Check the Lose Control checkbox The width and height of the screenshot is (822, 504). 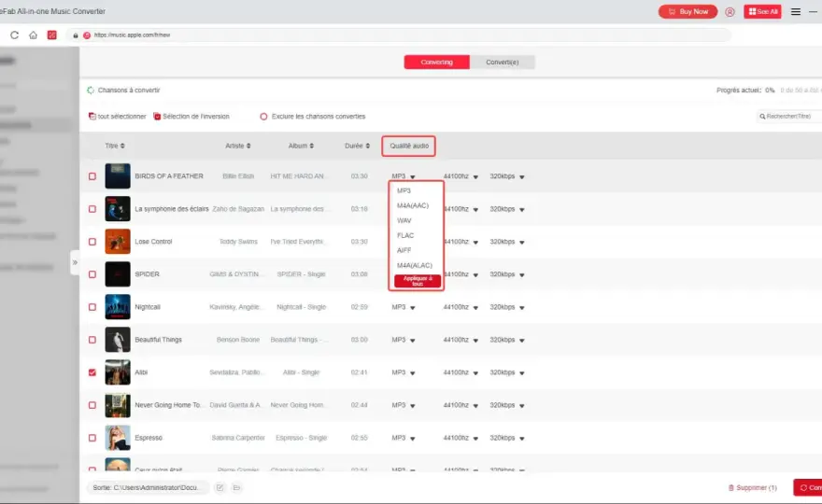92,242
